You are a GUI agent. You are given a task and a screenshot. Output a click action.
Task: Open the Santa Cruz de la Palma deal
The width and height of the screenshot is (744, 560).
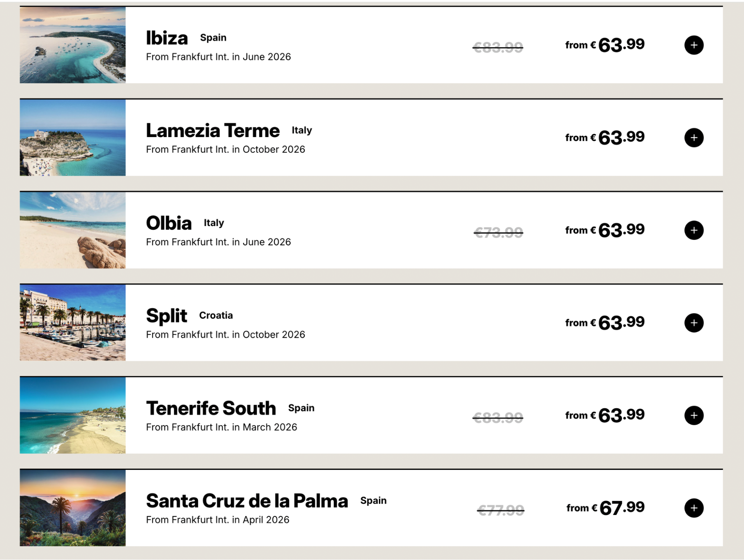coord(247,500)
